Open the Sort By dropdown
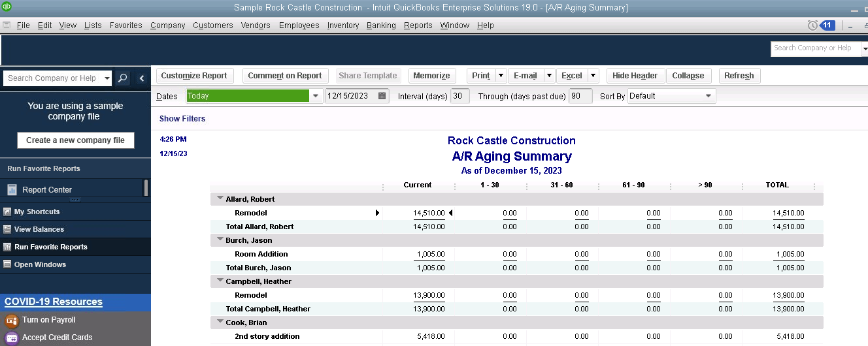 pyautogui.click(x=709, y=96)
